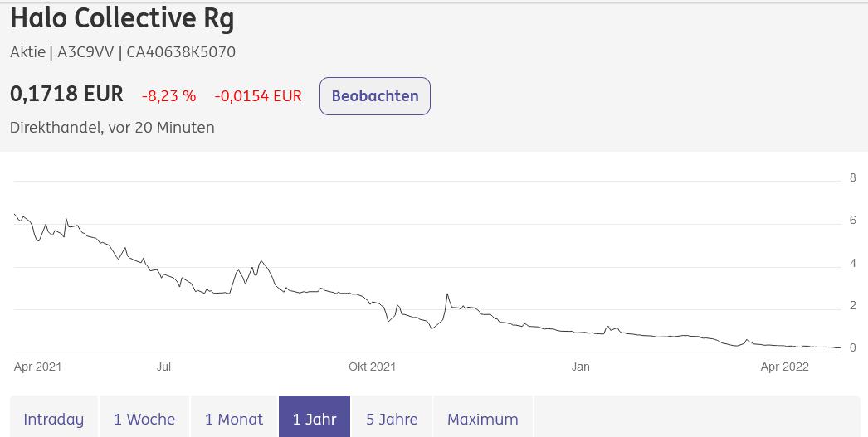Click the Beobachten button

click(374, 96)
